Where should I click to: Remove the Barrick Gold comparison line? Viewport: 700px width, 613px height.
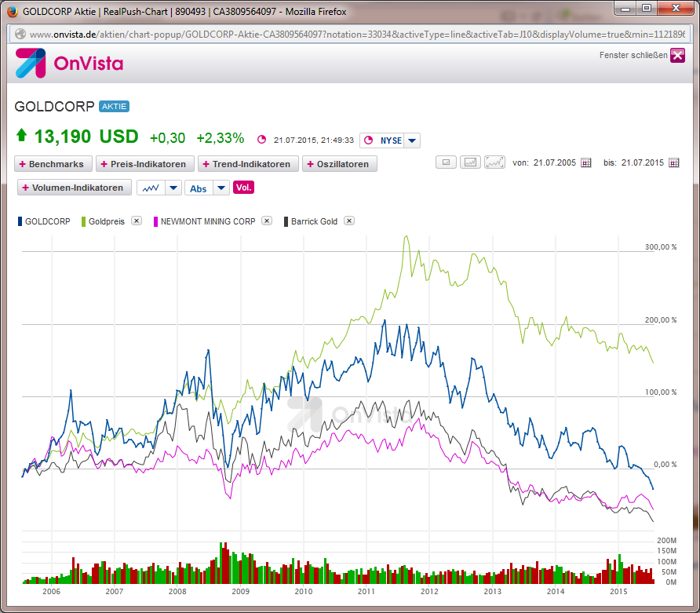coord(348,221)
